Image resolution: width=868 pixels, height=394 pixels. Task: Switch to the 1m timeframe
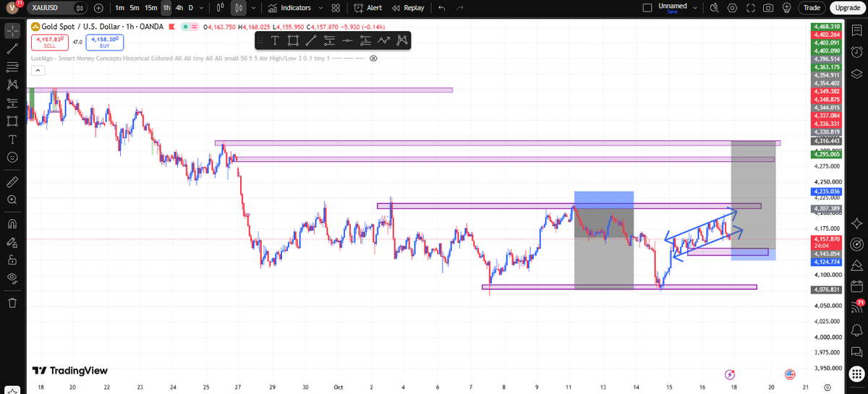(120, 8)
